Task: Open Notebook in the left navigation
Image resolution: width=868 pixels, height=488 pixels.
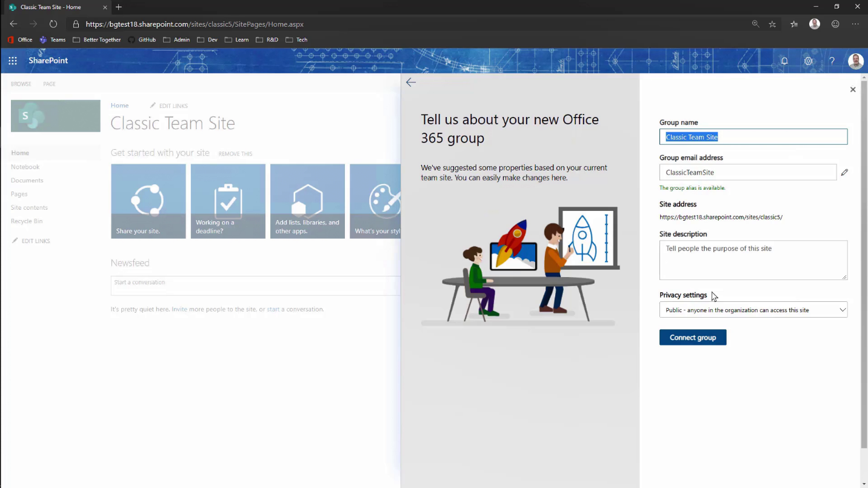Action: [25, 167]
